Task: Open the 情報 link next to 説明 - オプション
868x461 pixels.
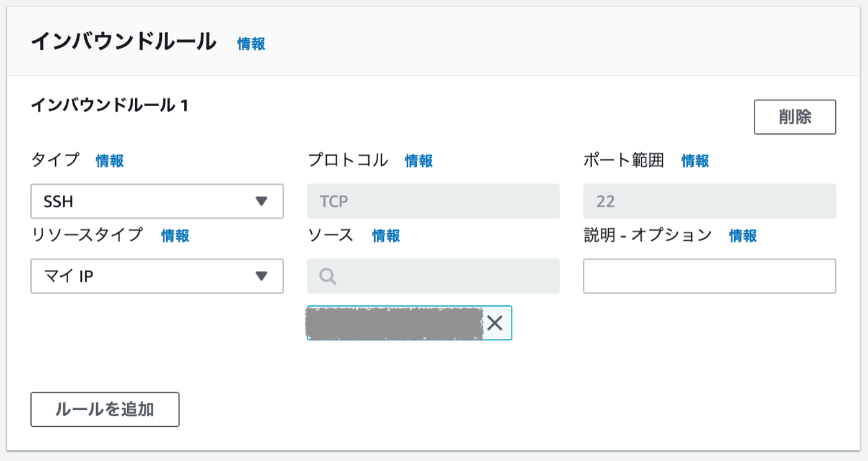Action: tap(743, 236)
